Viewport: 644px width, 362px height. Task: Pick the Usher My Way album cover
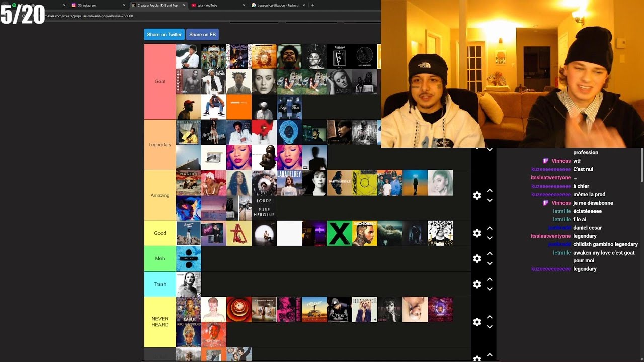(x=340, y=309)
